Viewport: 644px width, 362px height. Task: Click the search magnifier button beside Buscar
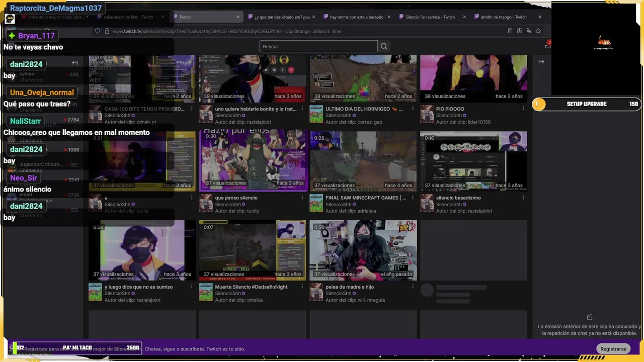[x=384, y=46]
